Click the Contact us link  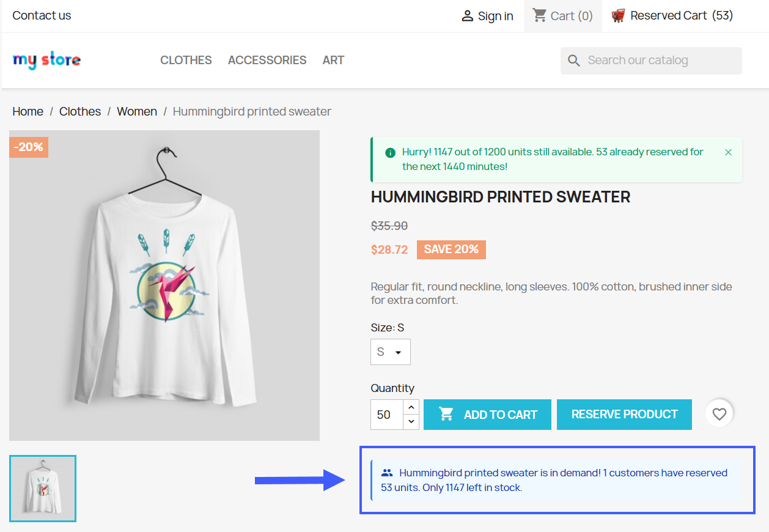[x=42, y=16]
